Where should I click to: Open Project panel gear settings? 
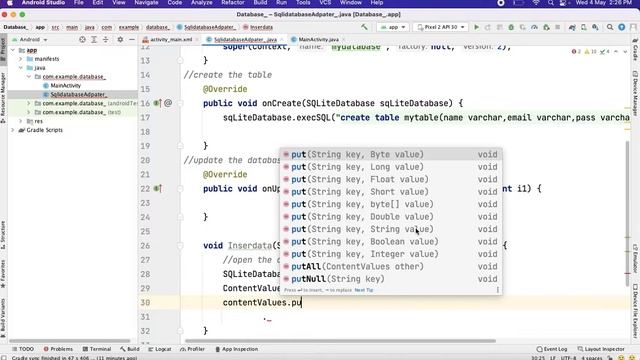point(120,40)
